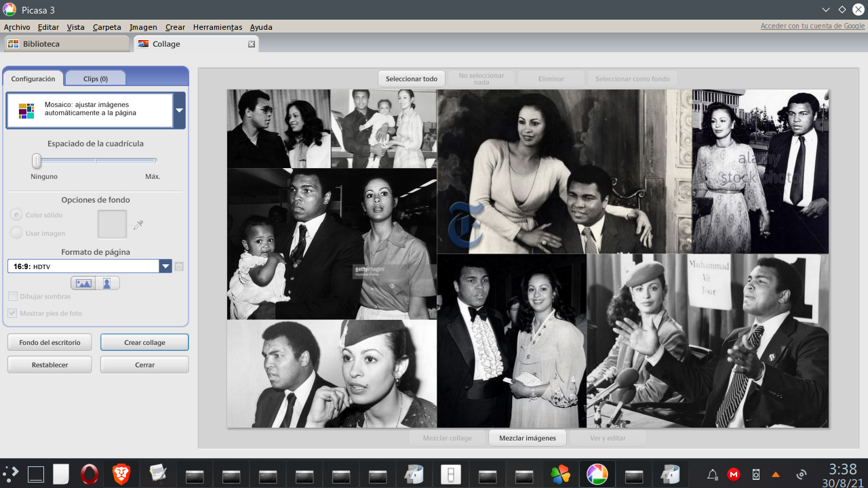Toggle Dibujar sombras checkbox
This screenshot has height=488, width=868.
click(x=12, y=296)
